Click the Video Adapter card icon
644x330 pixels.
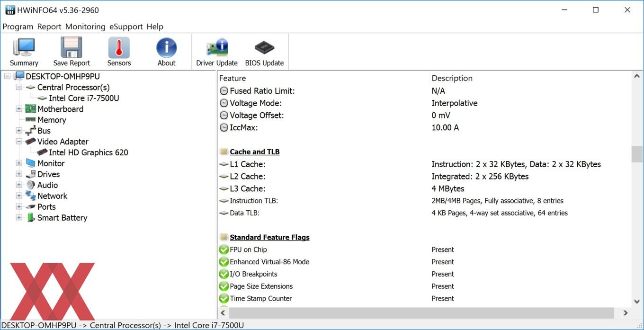click(30, 142)
